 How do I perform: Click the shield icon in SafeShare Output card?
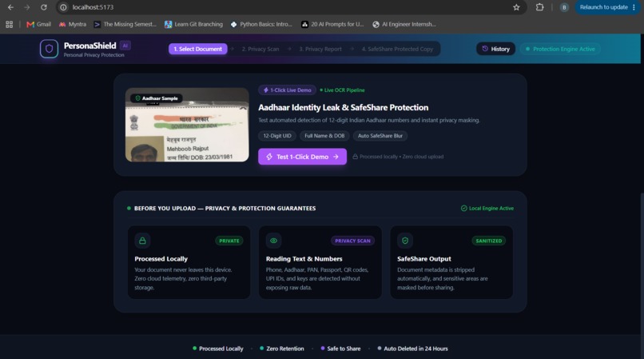tap(405, 241)
